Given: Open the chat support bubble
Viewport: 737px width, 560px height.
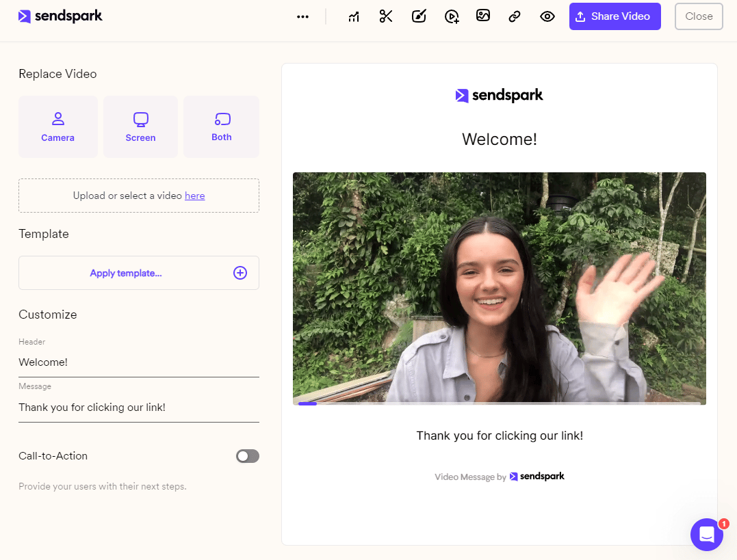Looking at the screenshot, I should (706, 535).
